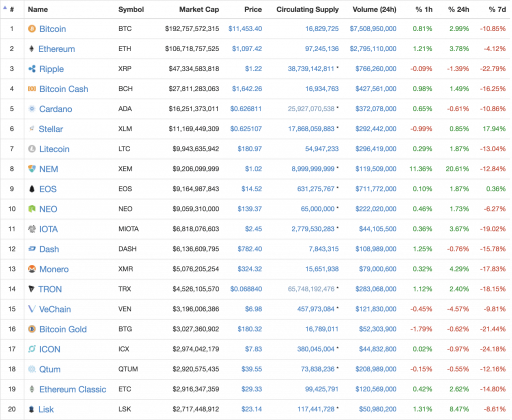The image size is (512, 420).
Task: Click Ripple's 24h volume $766,260,000
Action: 376,69
